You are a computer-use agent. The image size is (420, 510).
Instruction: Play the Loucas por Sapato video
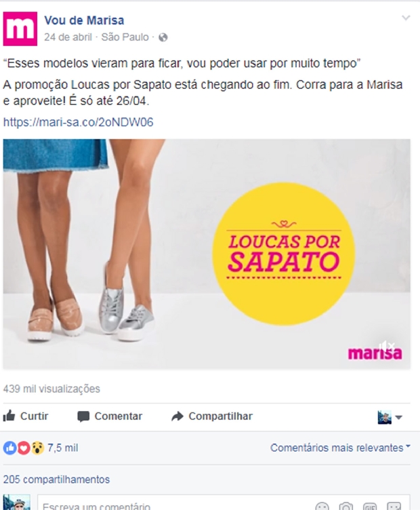(207, 254)
